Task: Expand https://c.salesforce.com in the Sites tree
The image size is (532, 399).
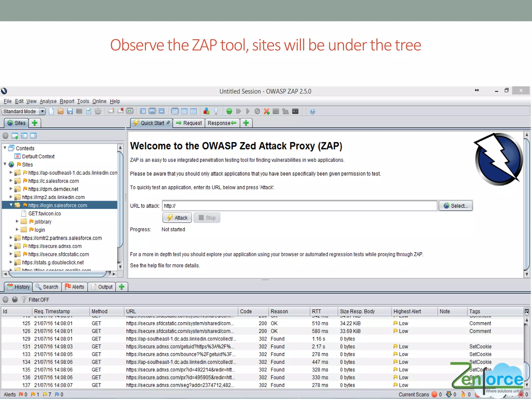Action: pos(11,181)
